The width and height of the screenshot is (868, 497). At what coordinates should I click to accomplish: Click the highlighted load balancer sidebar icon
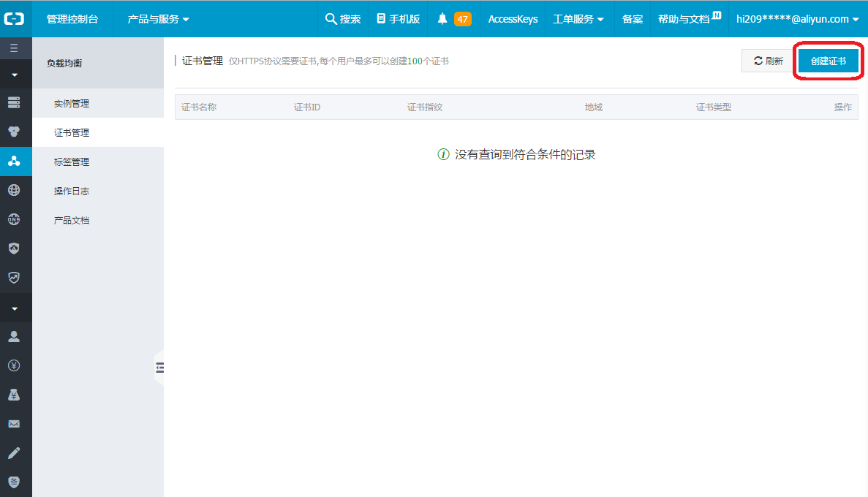pyautogui.click(x=15, y=162)
